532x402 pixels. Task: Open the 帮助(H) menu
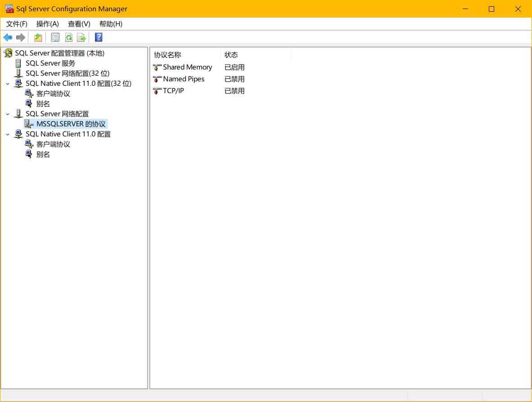tap(111, 24)
